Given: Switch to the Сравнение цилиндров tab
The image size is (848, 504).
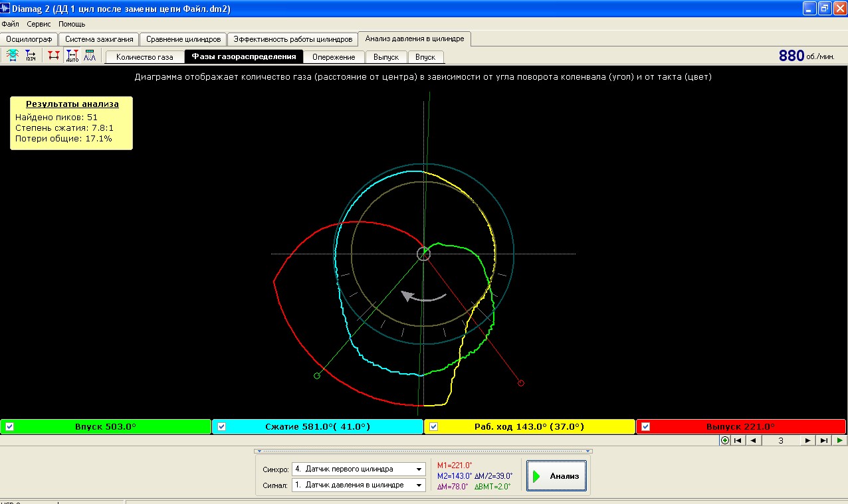Looking at the screenshot, I should click(x=183, y=39).
